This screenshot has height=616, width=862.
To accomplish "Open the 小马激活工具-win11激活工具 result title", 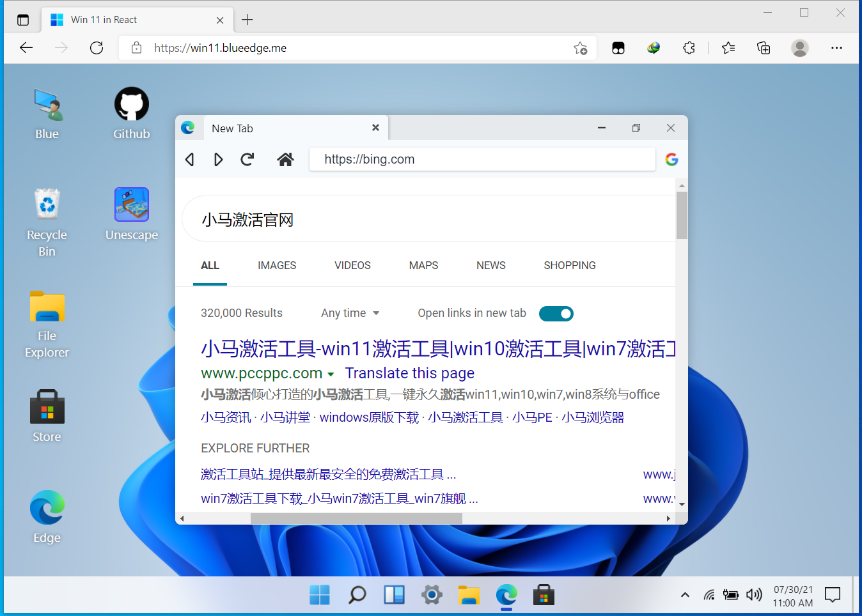I will pyautogui.click(x=438, y=349).
